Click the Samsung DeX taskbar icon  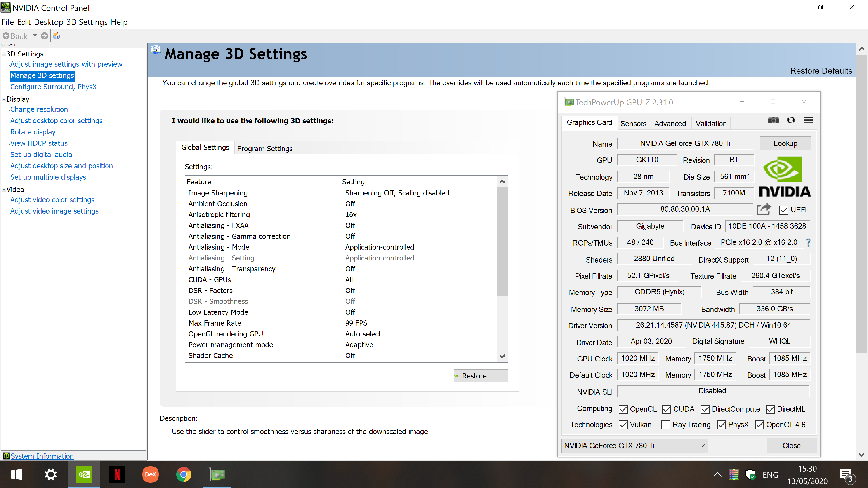pos(150,474)
